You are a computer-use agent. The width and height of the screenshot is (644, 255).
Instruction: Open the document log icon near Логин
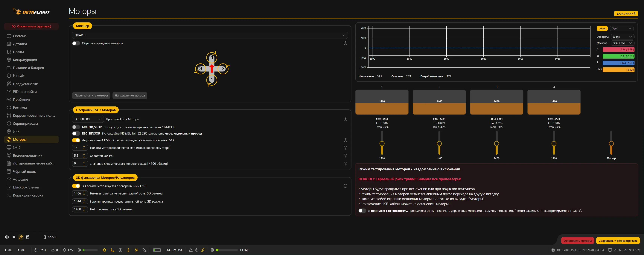click(x=28, y=237)
